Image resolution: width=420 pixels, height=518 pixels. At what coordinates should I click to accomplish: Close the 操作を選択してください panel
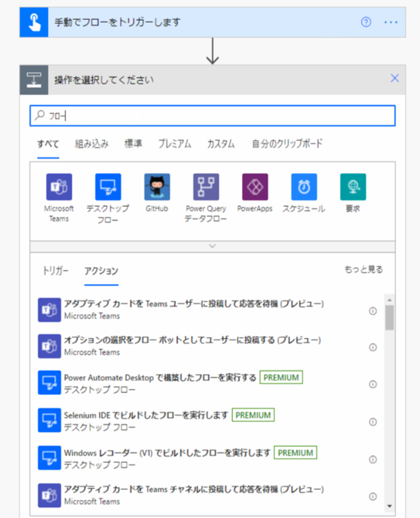click(x=395, y=78)
